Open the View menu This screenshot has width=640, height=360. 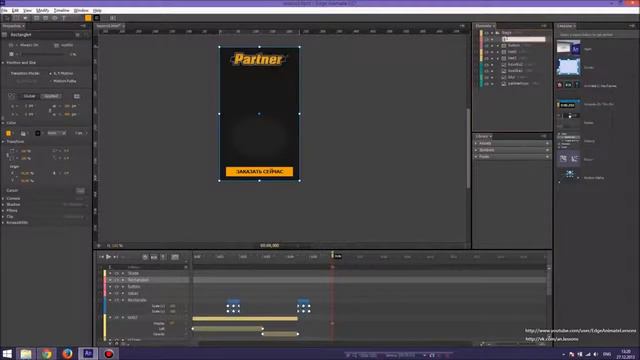click(x=27, y=10)
